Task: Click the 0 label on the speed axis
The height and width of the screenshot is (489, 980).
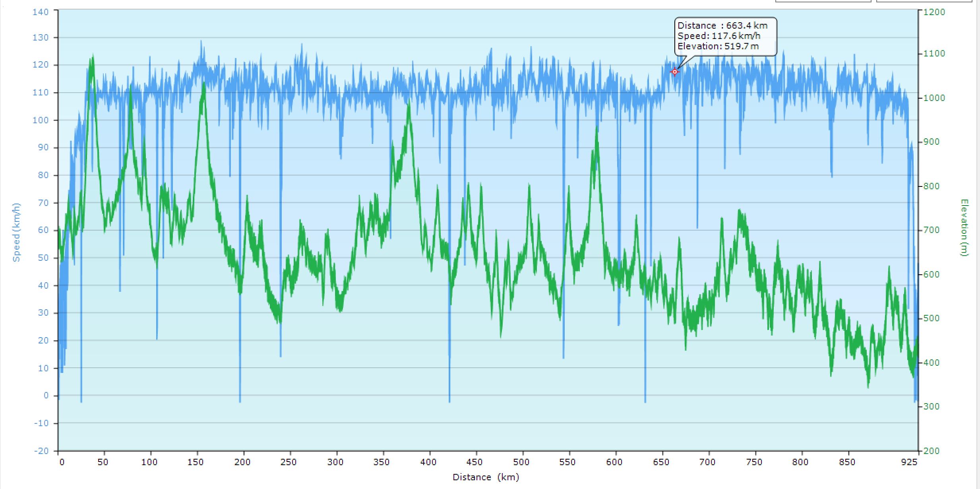Action: pos(46,396)
